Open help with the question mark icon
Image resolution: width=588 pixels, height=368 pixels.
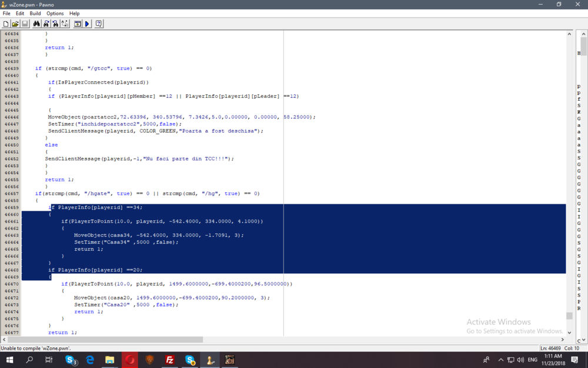99,24
